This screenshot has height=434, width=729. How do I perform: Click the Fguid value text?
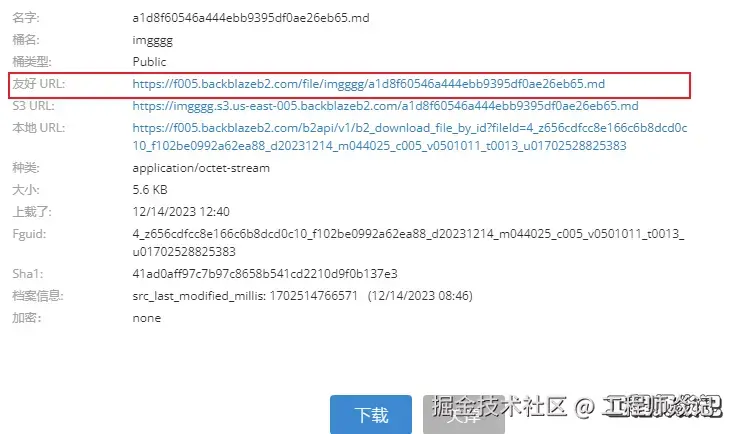pos(408,242)
